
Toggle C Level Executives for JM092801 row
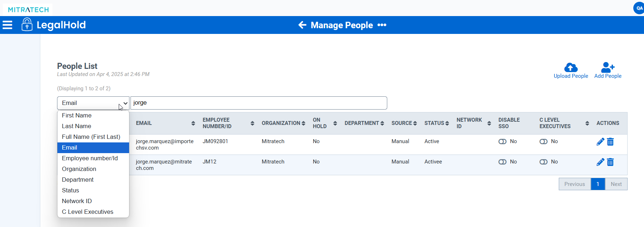pyautogui.click(x=543, y=142)
